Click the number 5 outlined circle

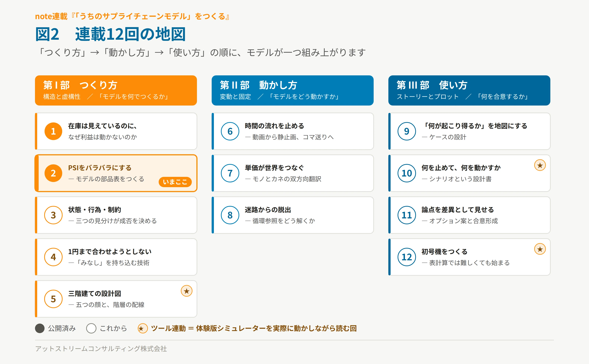53,299
